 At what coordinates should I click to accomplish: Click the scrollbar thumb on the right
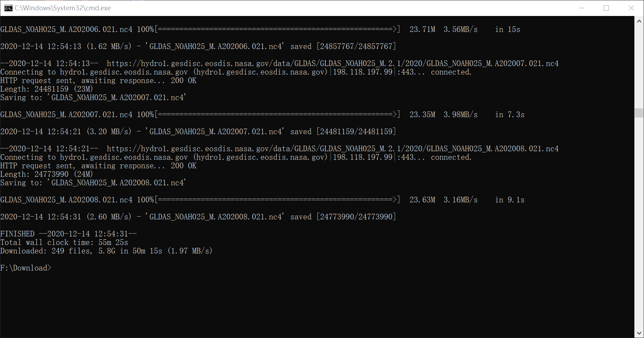pos(639,114)
